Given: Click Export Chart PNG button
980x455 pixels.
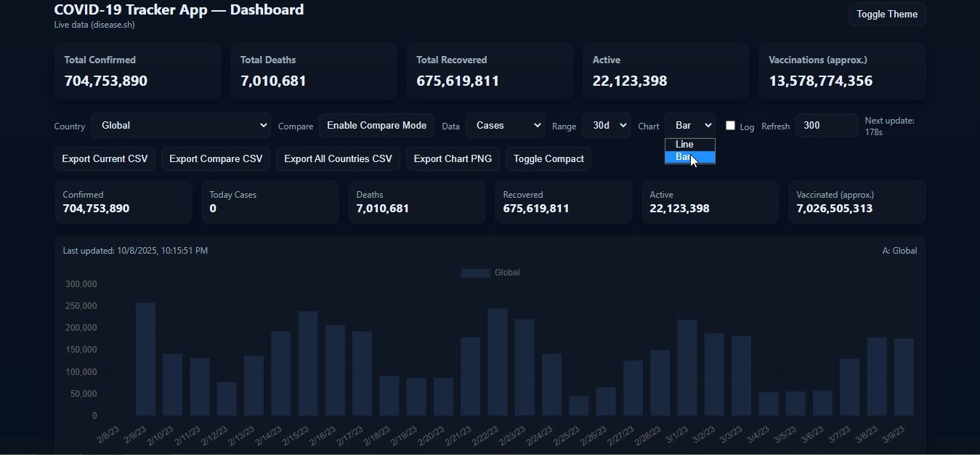Looking at the screenshot, I should [x=453, y=159].
